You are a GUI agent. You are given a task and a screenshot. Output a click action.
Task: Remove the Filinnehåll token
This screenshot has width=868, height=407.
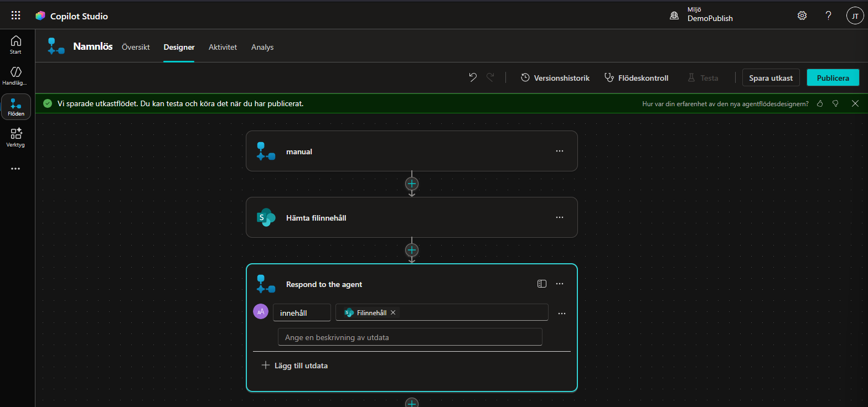click(393, 312)
